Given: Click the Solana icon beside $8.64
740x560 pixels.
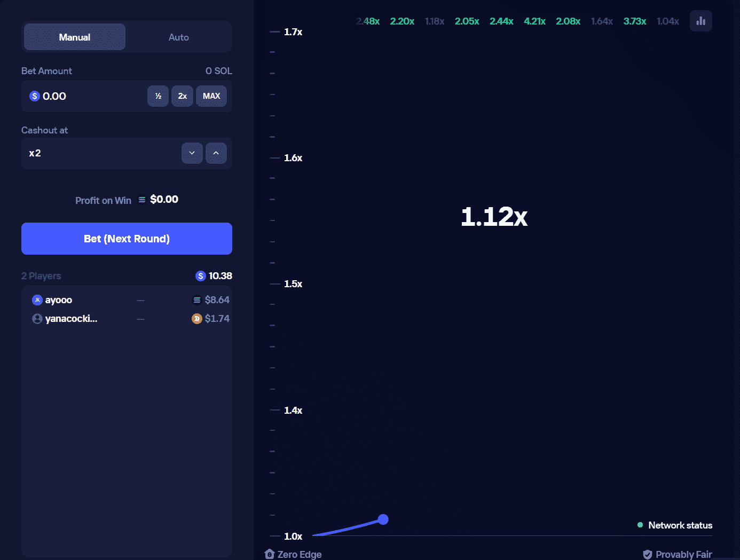Looking at the screenshot, I should [x=196, y=299].
